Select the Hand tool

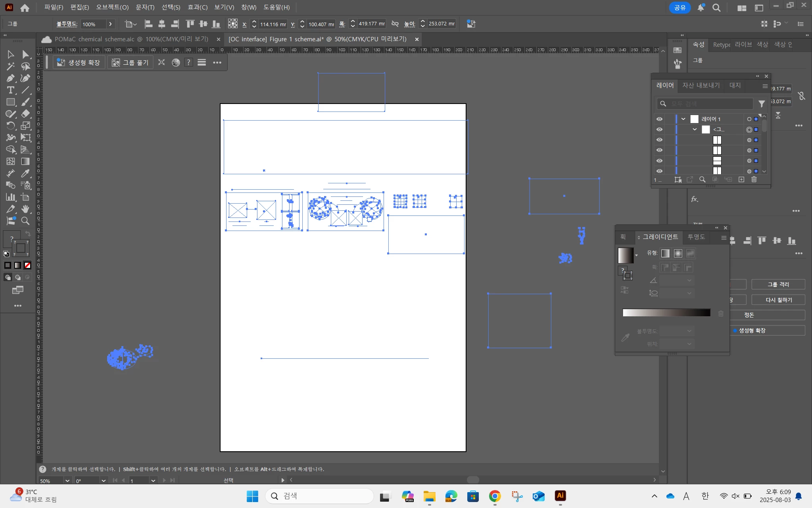coord(25,209)
